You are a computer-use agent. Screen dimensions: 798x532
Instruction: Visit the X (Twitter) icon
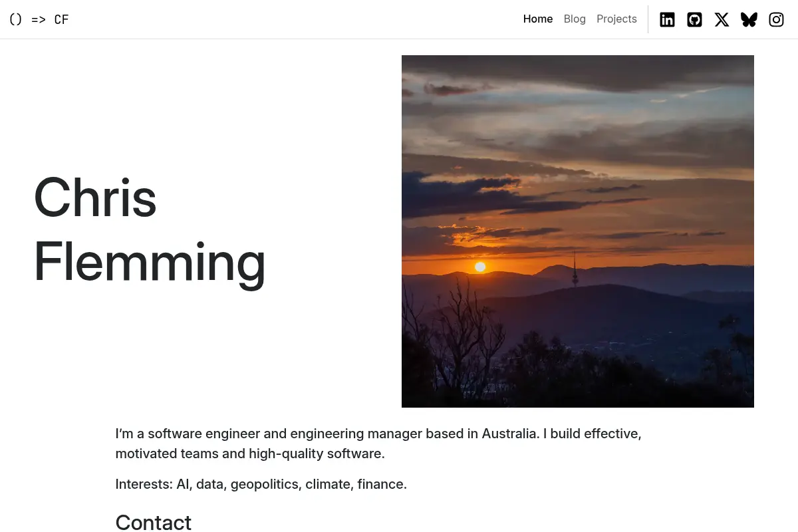point(722,19)
